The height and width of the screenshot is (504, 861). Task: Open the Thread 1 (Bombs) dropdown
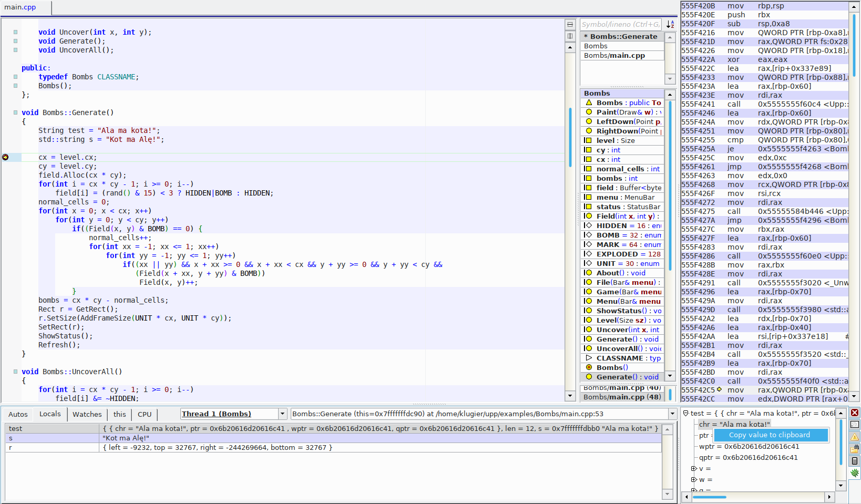[282, 414]
